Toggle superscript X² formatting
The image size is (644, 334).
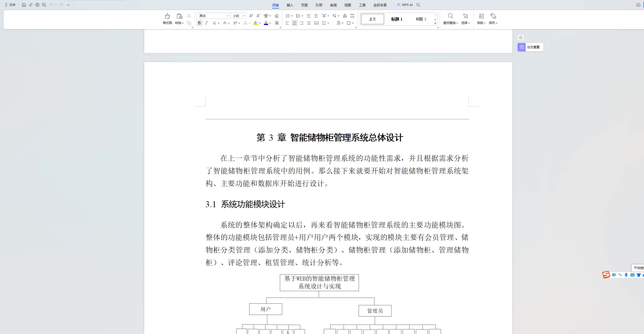[235, 23]
